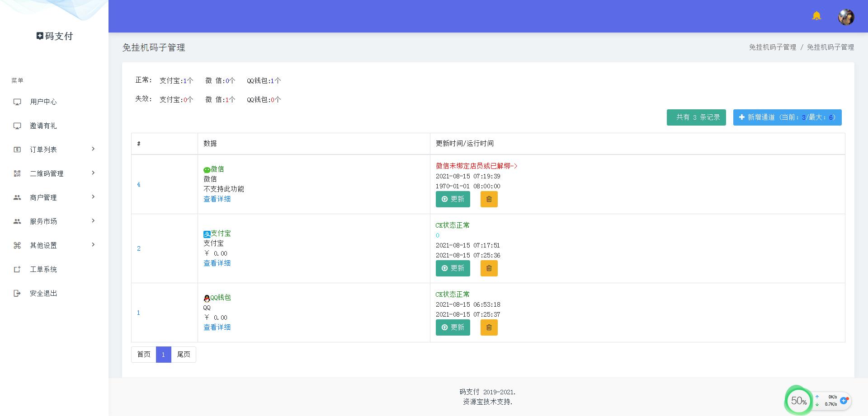This screenshot has height=416, width=868.
Task: Click the 工单系统 icon
Action: coord(17,269)
